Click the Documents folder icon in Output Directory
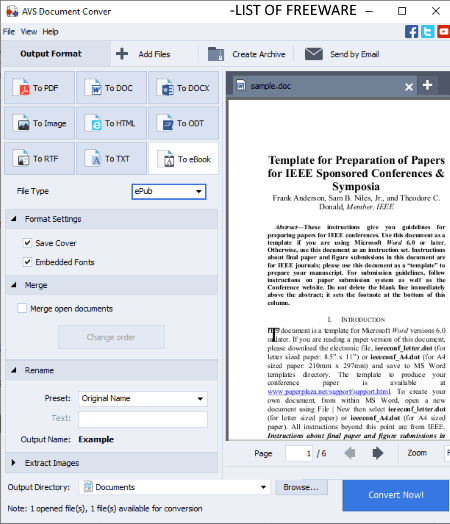The height and width of the screenshot is (524, 450). coord(88,487)
